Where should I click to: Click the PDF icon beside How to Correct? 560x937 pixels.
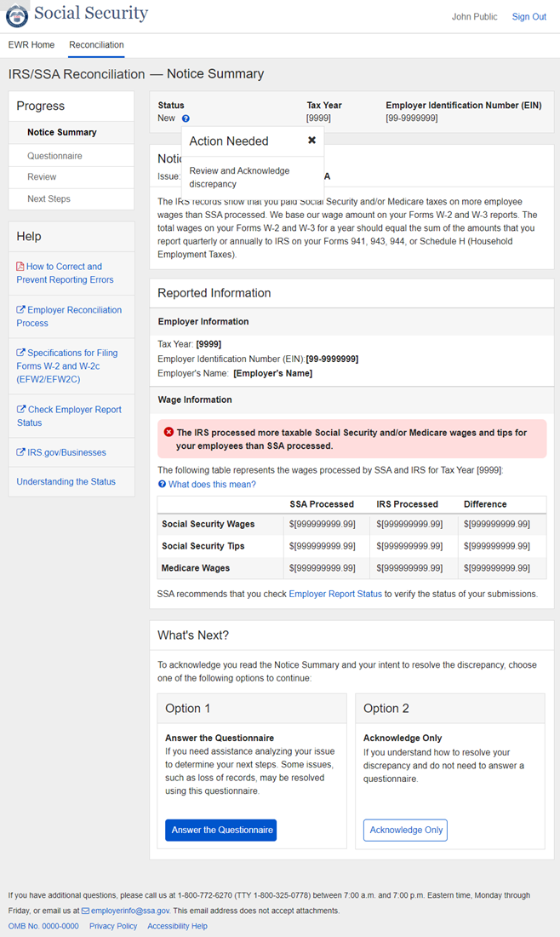point(20,267)
